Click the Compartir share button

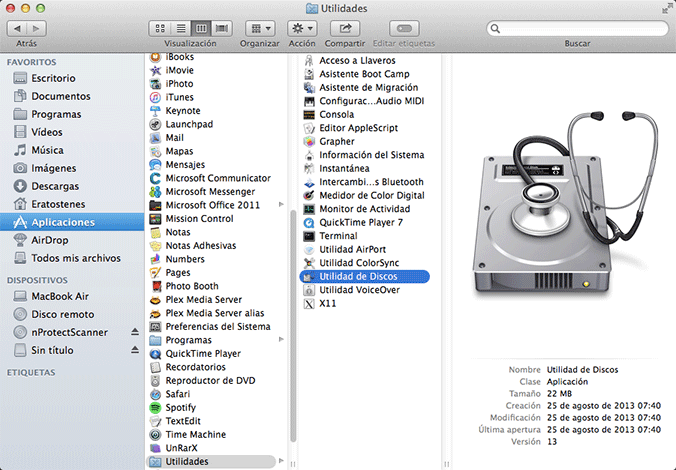click(345, 28)
